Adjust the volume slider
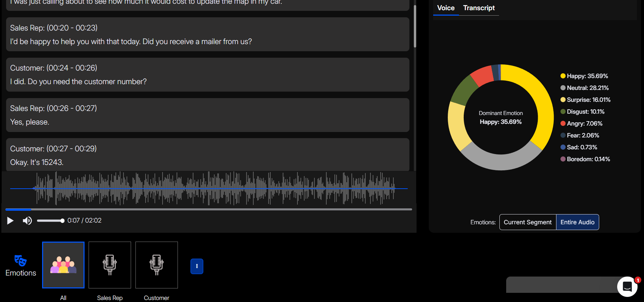 (50, 221)
